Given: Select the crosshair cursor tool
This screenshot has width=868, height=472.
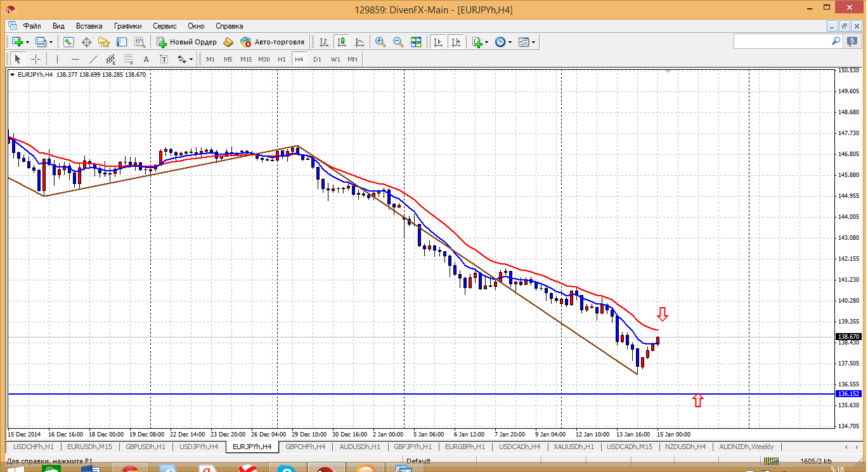Looking at the screenshot, I should (x=36, y=59).
